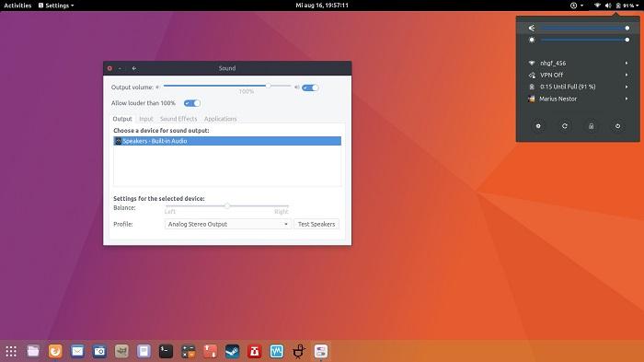Click the clock showing Mi aug 16

(322, 6)
